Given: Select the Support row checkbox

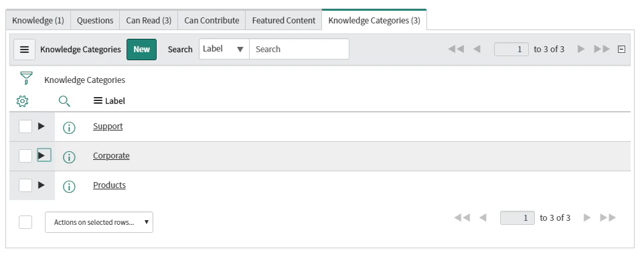Looking at the screenshot, I should 25,126.
